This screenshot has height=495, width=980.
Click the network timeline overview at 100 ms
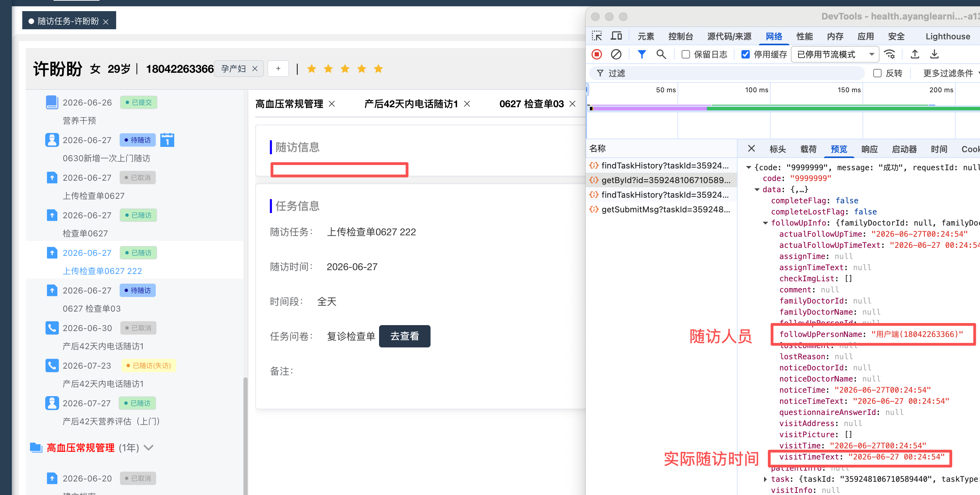[770, 109]
